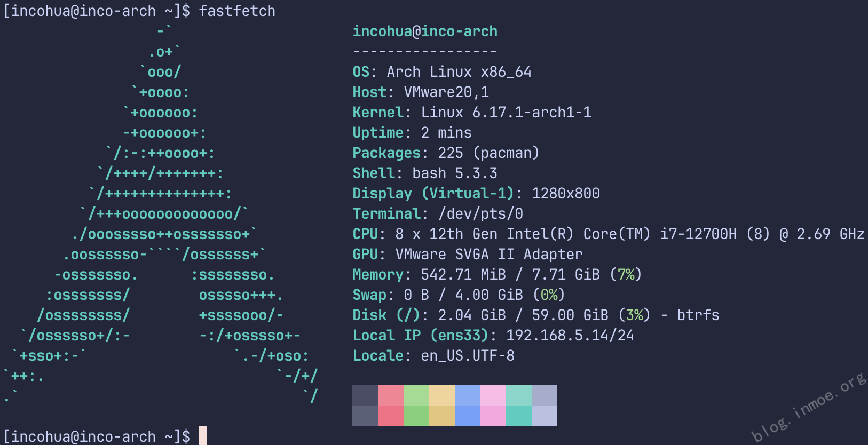Click the bottom-row teal color swatch
The width and height of the screenshot is (868, 445).
tap(519, 416)
